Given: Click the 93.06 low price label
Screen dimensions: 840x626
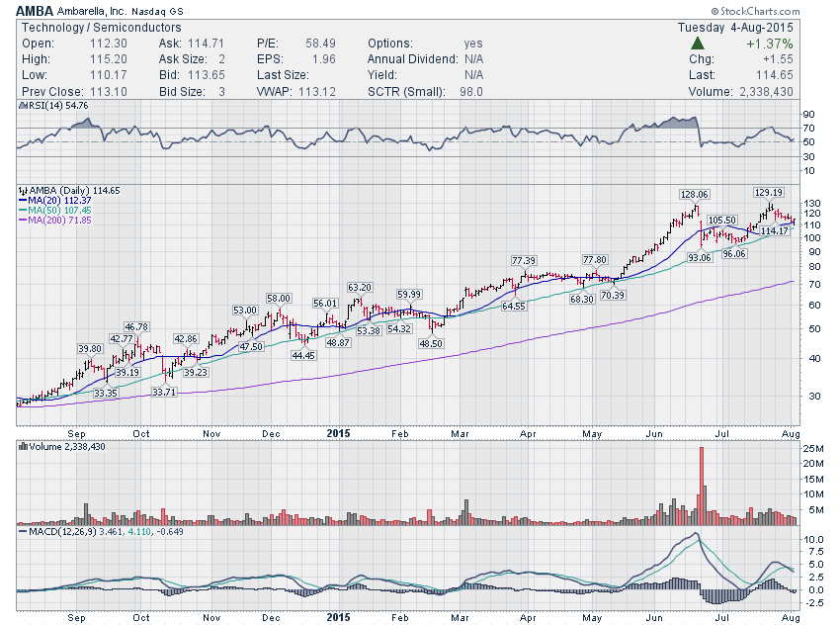Looking at the screenshot, I should pos(700,258).
